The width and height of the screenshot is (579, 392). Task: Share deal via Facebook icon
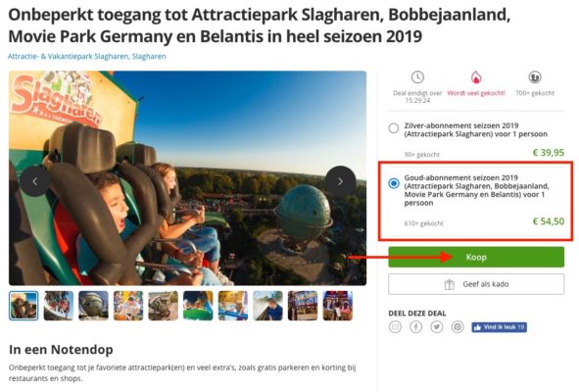(x=415, y=327)
